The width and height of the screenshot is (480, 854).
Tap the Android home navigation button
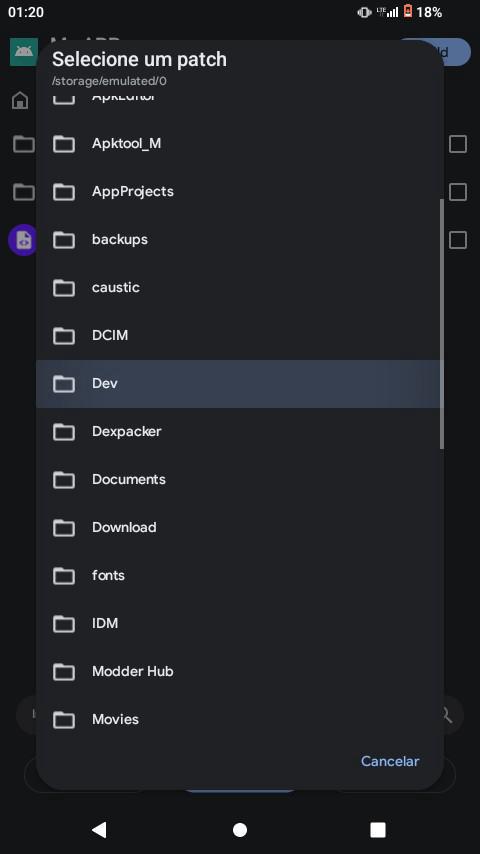pyautogui.click(x=240, y=829)
